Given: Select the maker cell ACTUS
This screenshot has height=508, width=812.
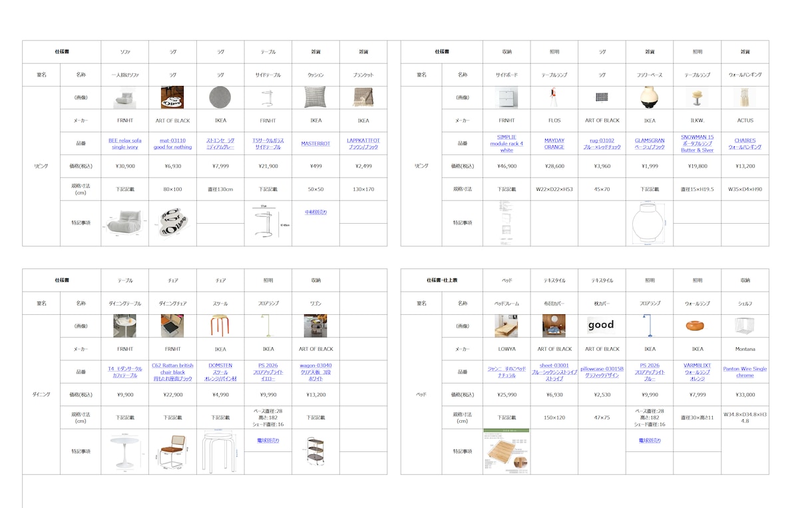Looking at the screenshot, I should coord(745,121).
